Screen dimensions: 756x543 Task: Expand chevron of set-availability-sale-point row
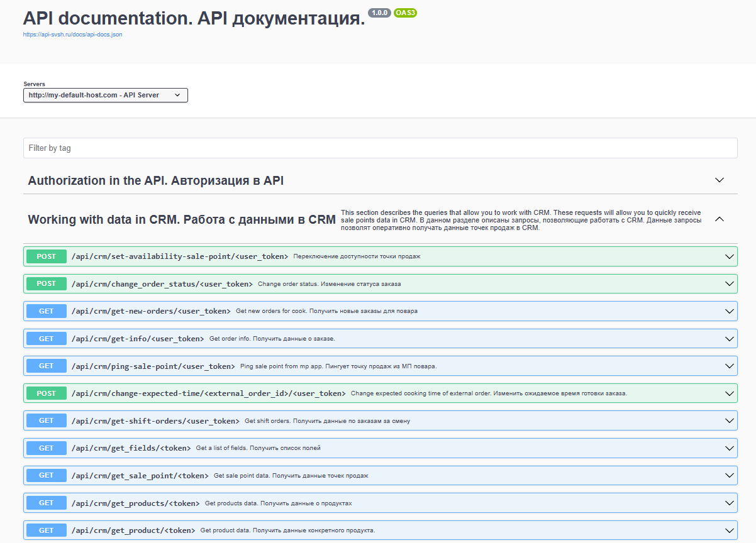pyautogui.click(x=730, y=256)
